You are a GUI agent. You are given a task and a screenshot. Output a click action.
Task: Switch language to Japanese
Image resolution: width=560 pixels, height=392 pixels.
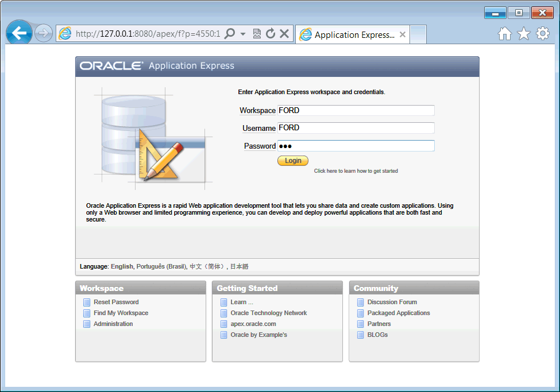tap(239, 266)
